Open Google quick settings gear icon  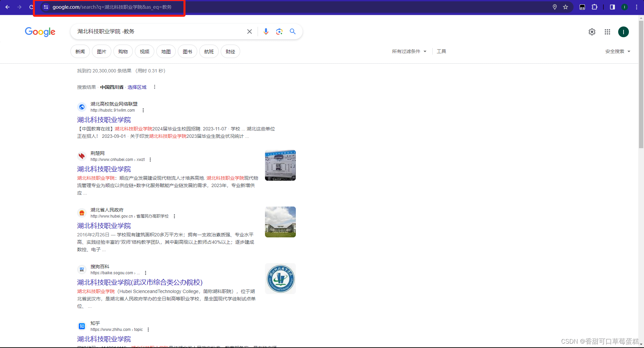pos(592,32)
